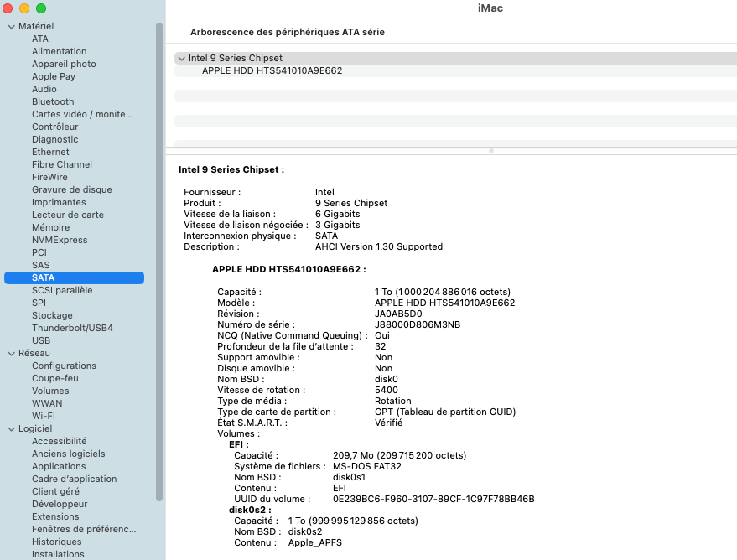
Task: Open Coupe-feu network entry
Action: 55,378
